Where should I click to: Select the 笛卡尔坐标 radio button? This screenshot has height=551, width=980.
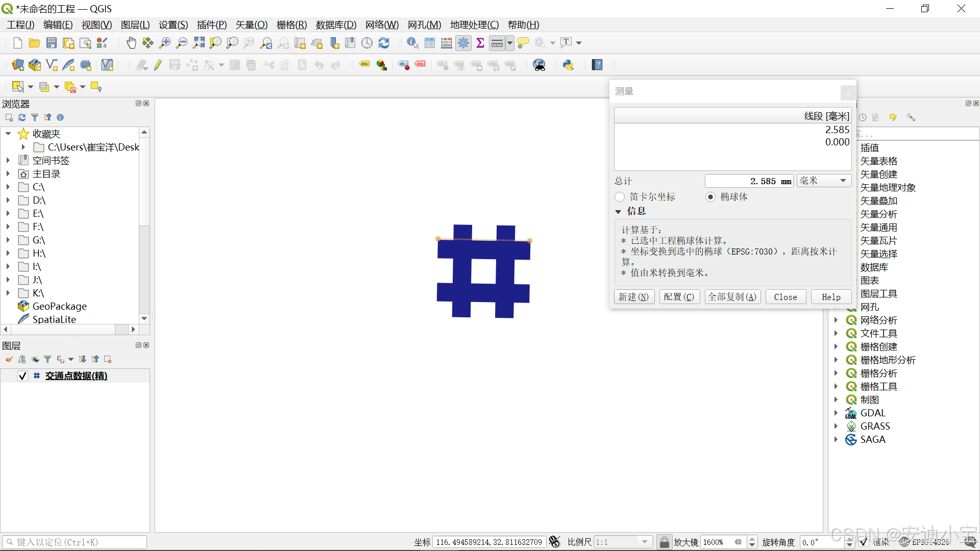620,197
